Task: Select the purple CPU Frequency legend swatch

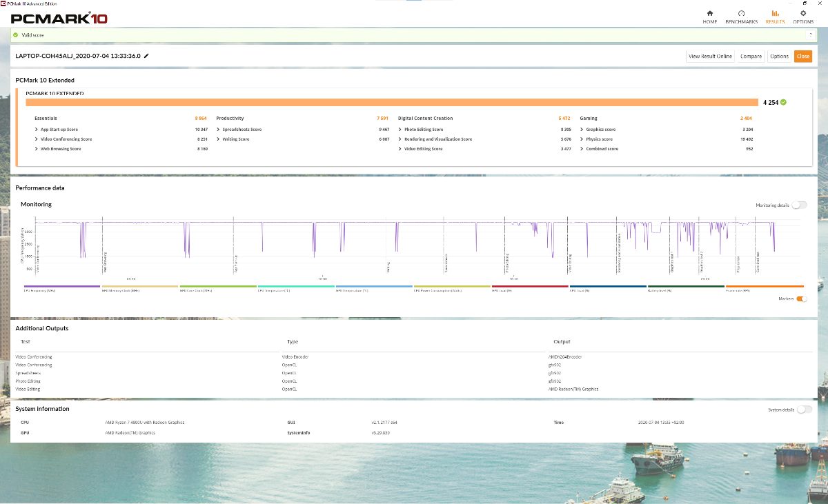Action: pos(61,286)
